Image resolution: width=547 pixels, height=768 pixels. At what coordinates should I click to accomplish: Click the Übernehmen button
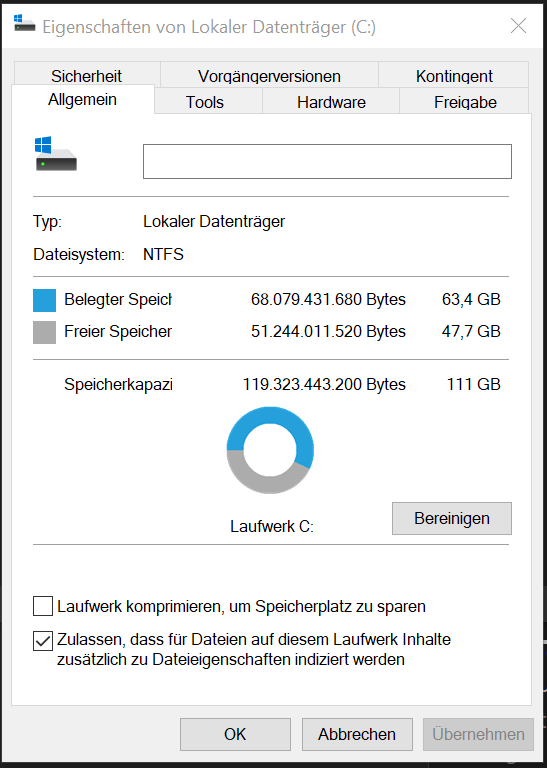click(478, 734)
